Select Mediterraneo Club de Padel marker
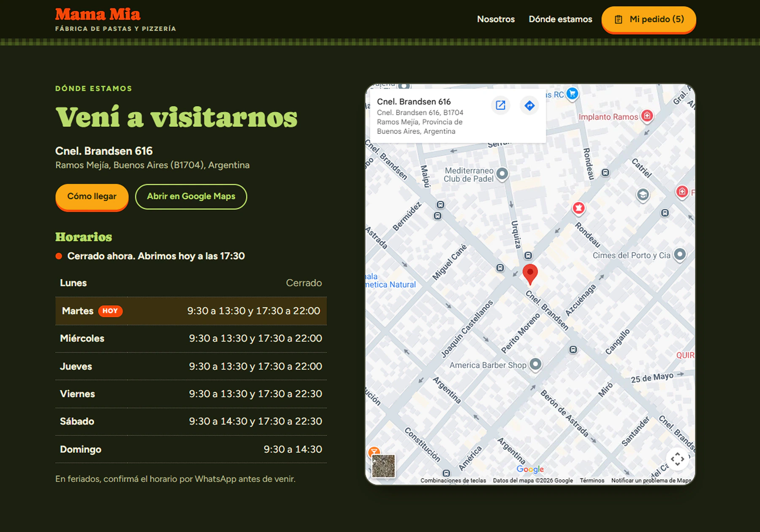The width and height of the screenshot is (760, 532). (502, 174)
